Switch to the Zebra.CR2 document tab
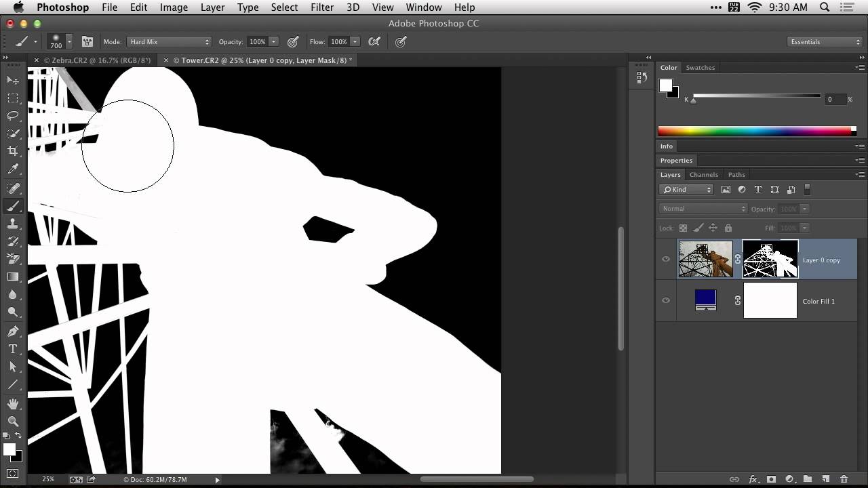The height and width of the screenshot is (488, 868). pos(96,60)
